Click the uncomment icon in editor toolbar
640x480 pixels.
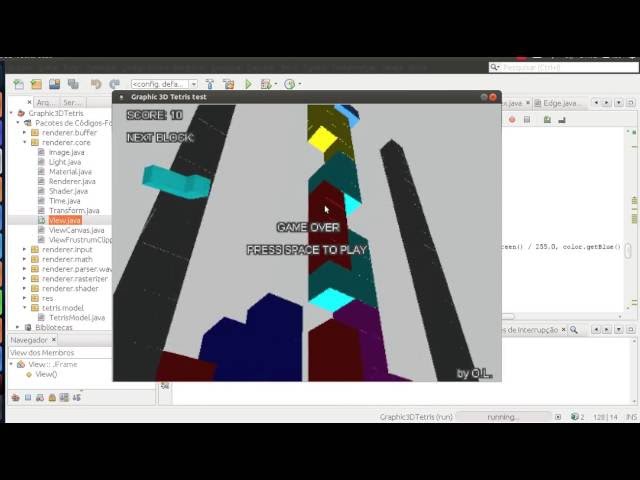[x=562, y=120]
